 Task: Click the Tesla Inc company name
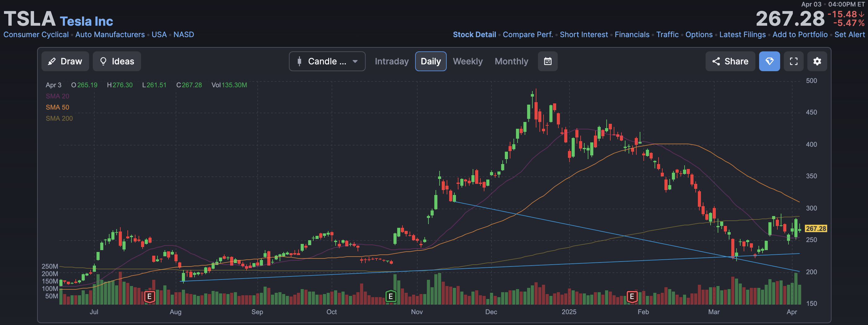[86, 21]
